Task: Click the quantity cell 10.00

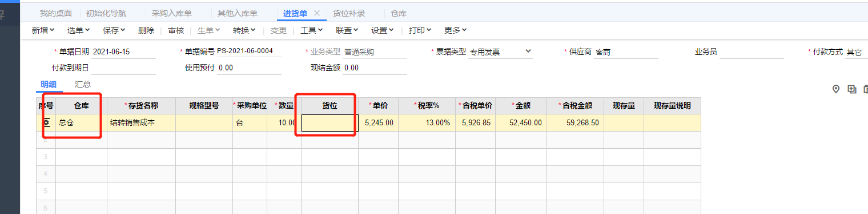Action: pos(284,123)
